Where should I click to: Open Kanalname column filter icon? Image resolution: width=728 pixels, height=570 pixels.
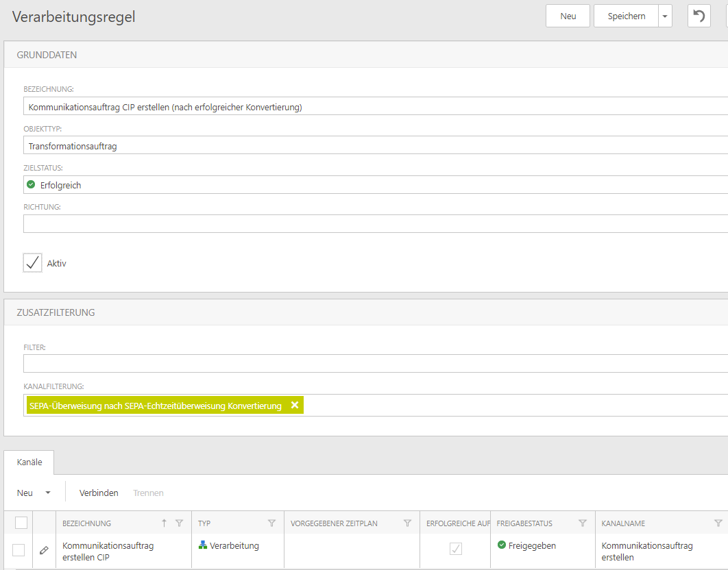pos(718,523)
